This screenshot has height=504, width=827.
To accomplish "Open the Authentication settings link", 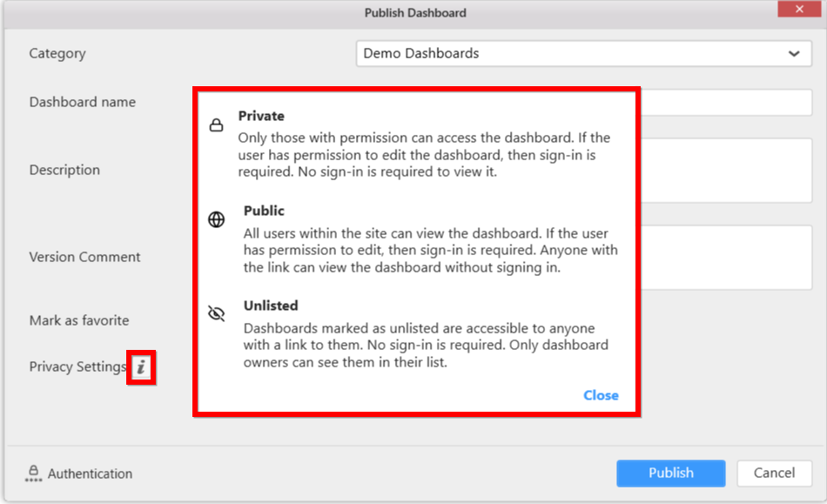I will click(x=90, y=474).
